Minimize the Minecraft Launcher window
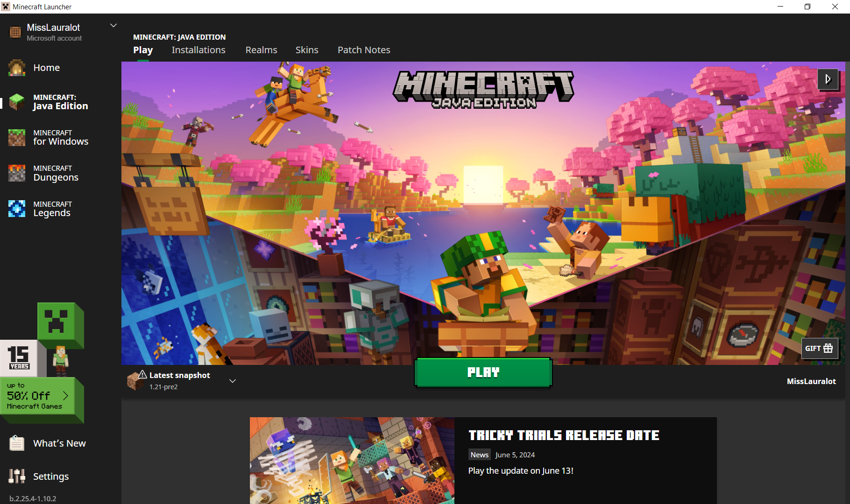850x504 pixels. pos(780,7)
